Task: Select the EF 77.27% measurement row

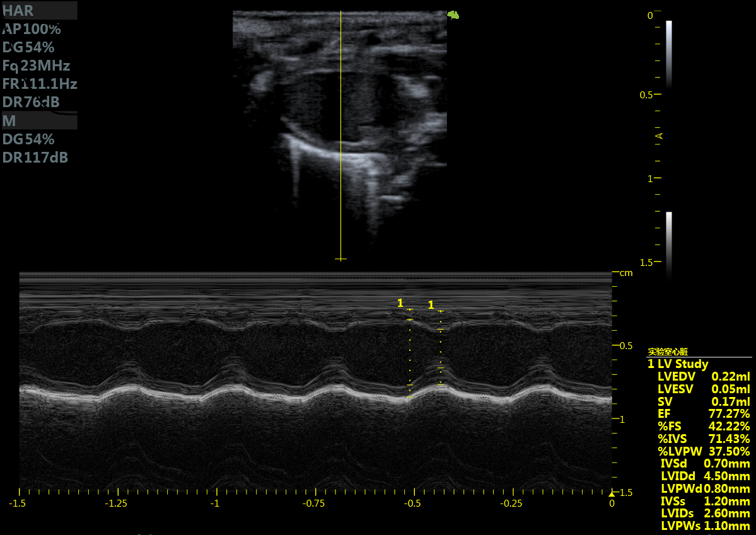Action: 703,414
